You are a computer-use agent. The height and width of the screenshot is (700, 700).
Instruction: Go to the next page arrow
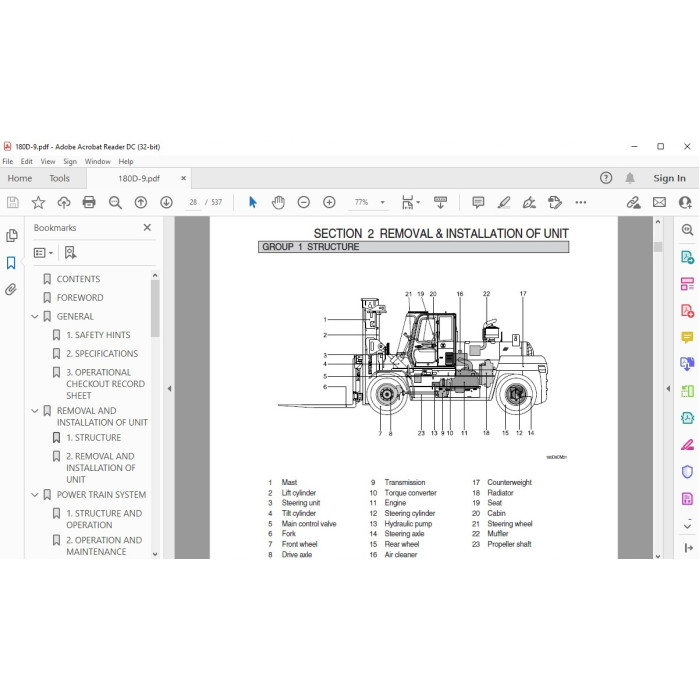pyautogui.click(x=167, y=203)
